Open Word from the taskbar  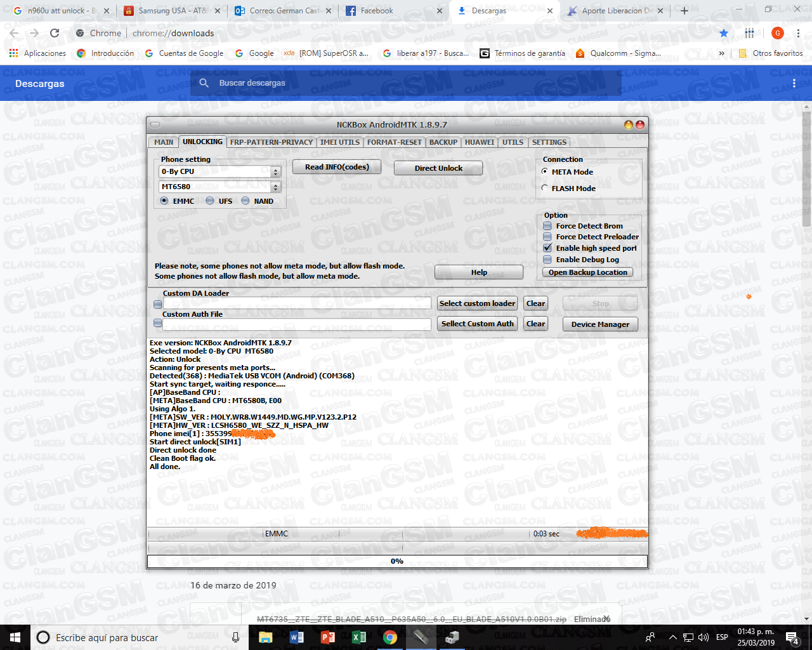click(296, 637)
